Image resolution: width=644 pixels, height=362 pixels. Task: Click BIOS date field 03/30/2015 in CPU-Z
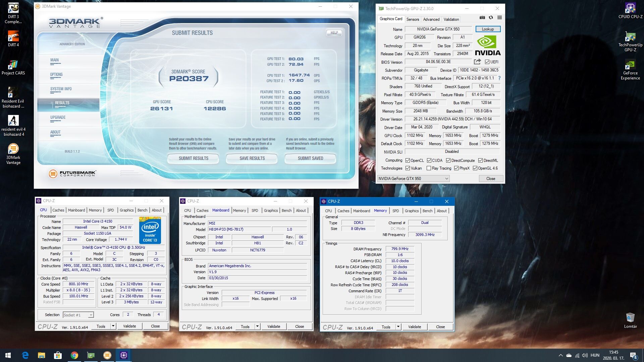coord(257,278)
